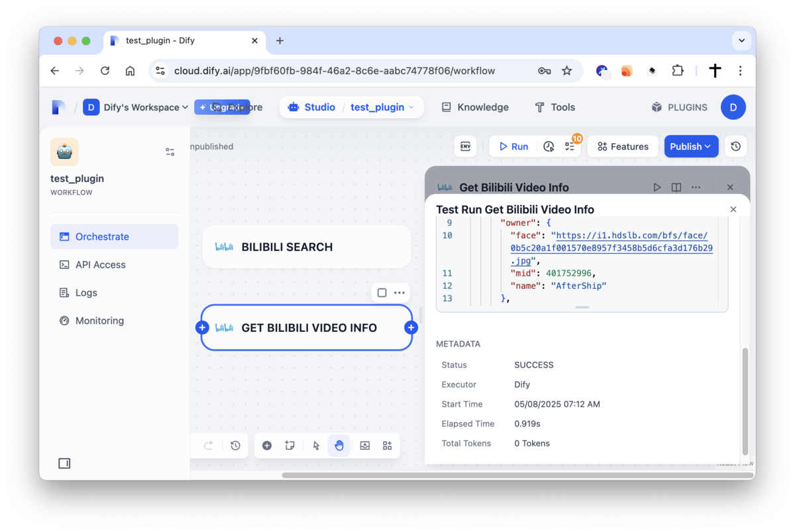
Task: Click the organize blocks icon
Action: tap(388, 446)
